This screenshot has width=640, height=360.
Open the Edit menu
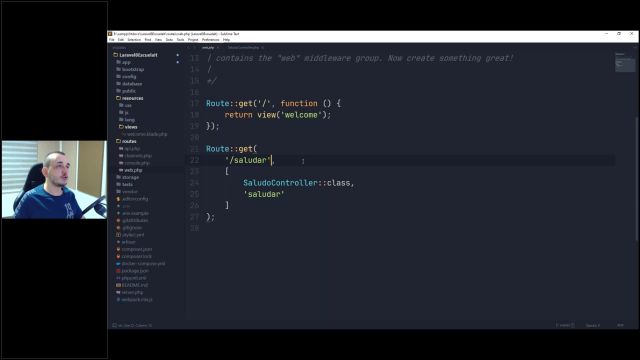point(121,40)
